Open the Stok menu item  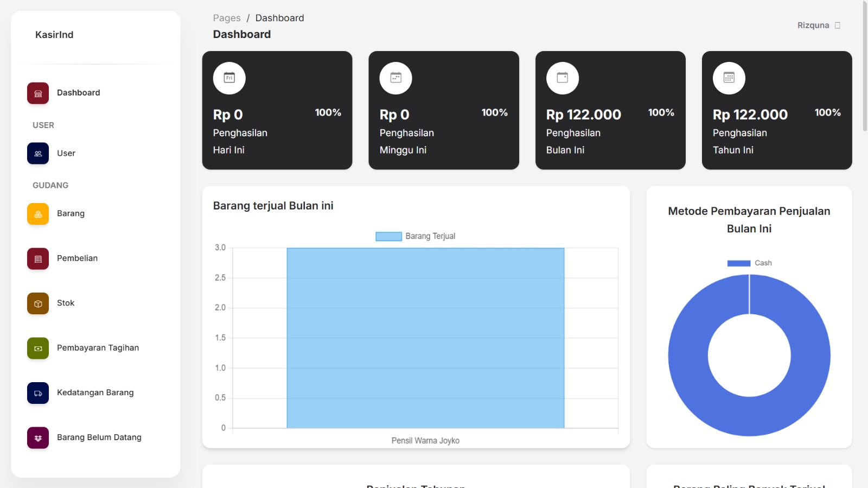tap(66, 303)
